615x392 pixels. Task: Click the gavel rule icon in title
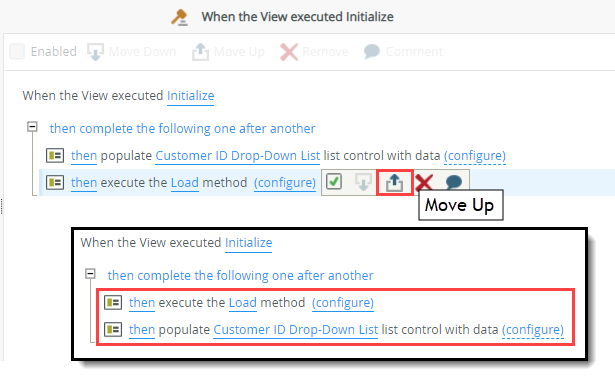point(179,17)
